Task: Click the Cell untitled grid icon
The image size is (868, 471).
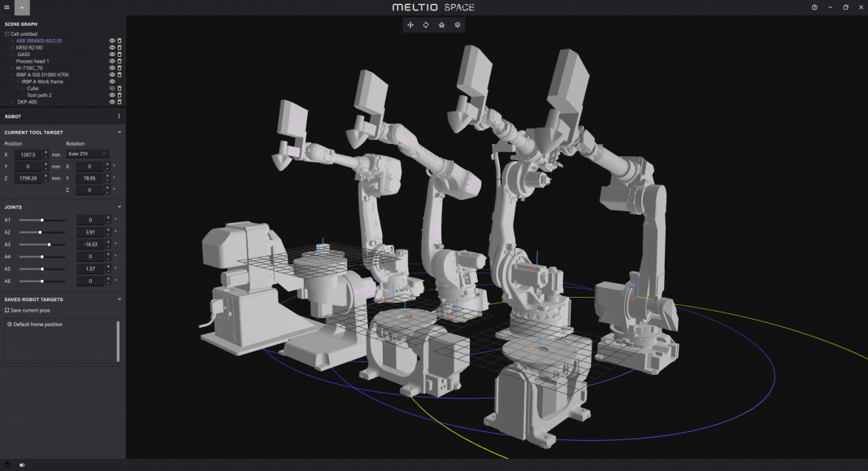Action: [7, 34]
